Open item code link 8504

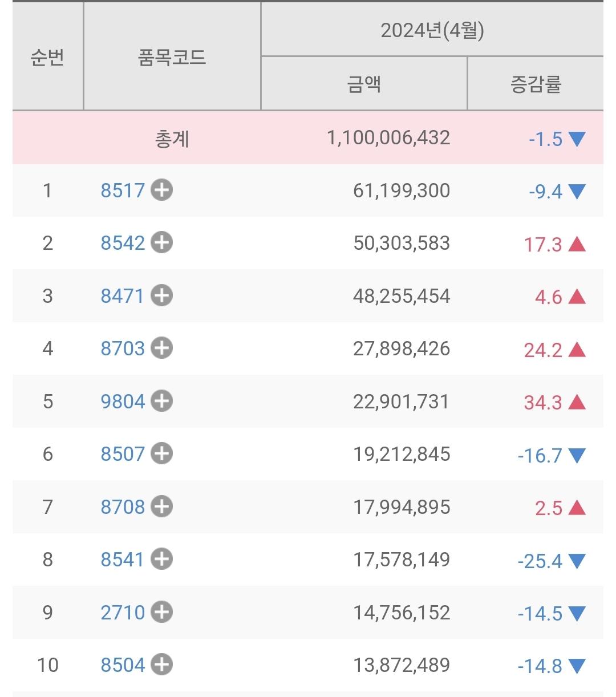(x=123, y=665)
